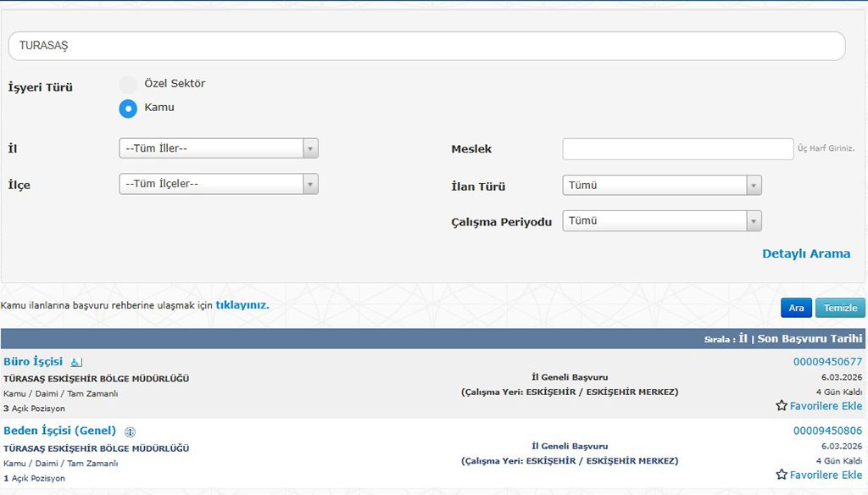Click the Temizle clear button
The width and height of the screenshot is (868, 495).
840,308
